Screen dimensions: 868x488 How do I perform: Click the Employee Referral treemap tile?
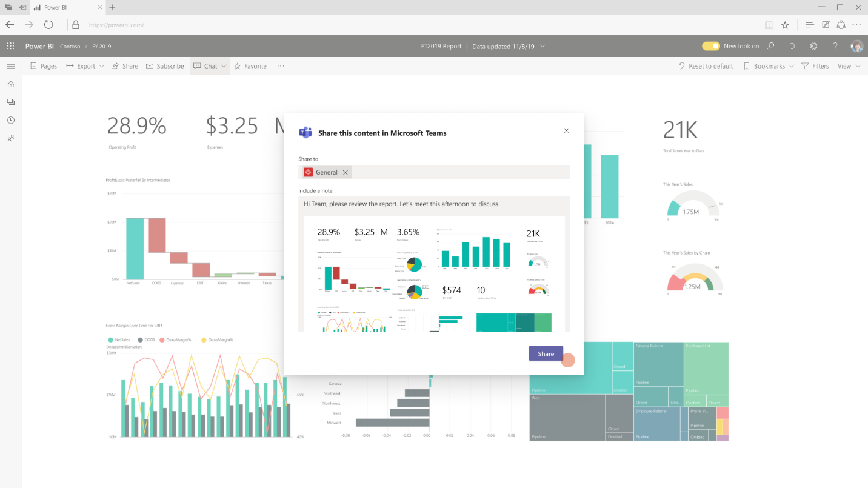pos(658,424)
